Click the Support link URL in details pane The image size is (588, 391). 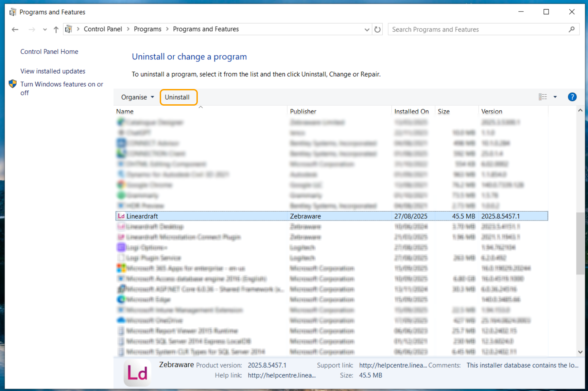(x=393, y=365)
